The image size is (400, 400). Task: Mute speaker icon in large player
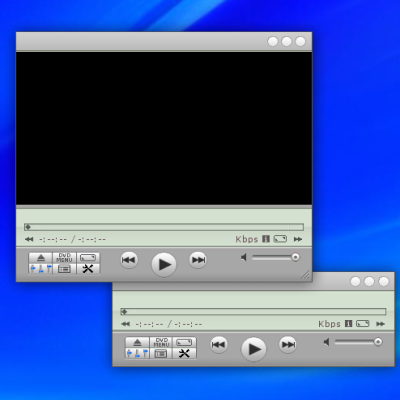(244, 257)
